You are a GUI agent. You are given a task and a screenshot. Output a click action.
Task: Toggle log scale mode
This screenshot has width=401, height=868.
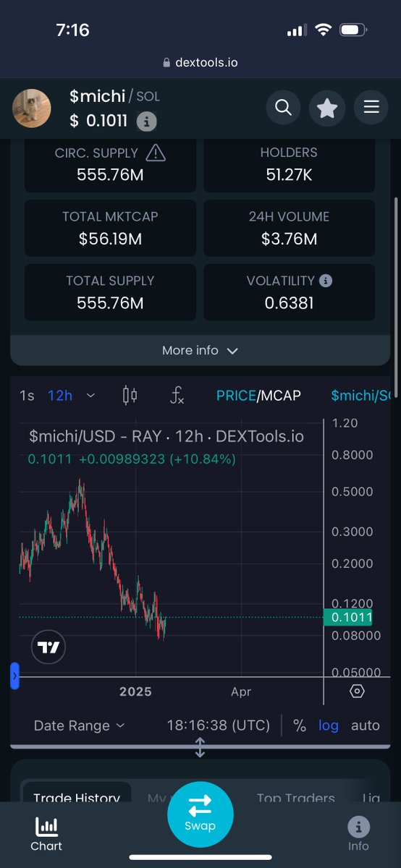(329, 726)
